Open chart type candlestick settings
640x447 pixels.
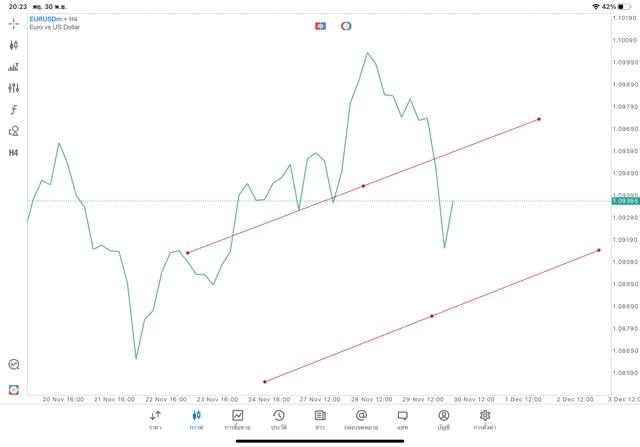[x=13, y=45]
